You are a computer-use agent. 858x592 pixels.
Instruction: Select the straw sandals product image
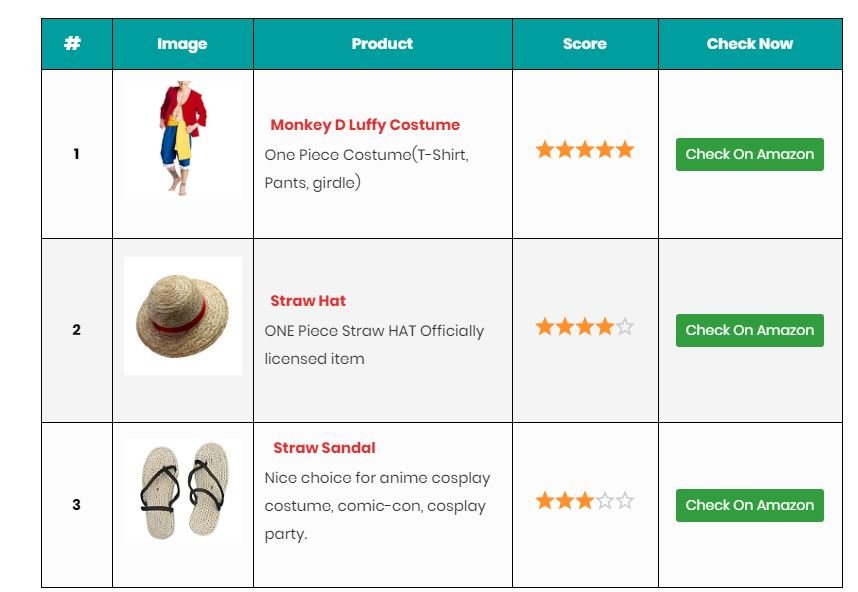pos(183,491)
